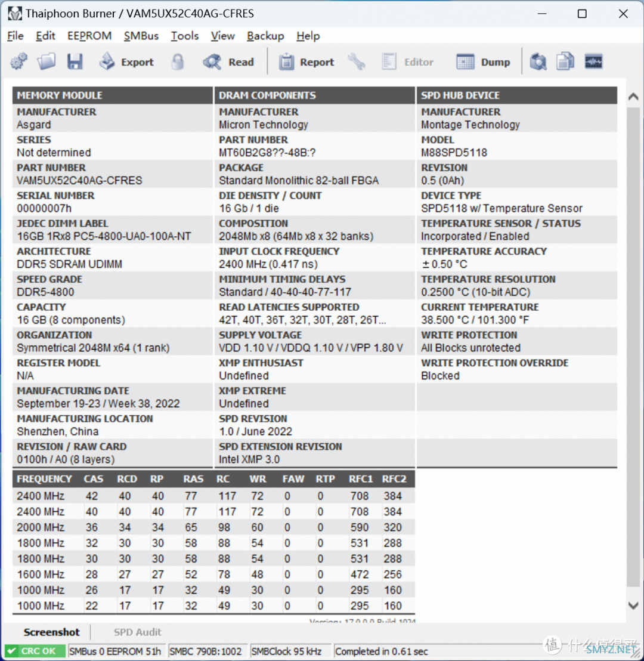The height and width of the screenshot is (661, 644).
Task: Click the 2000 MHz frequency row
Action: coord(213,527)
